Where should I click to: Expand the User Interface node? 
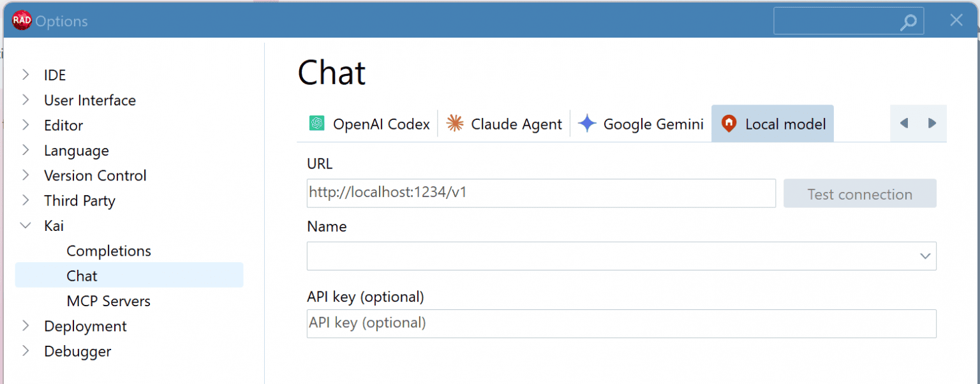[26, 100]
